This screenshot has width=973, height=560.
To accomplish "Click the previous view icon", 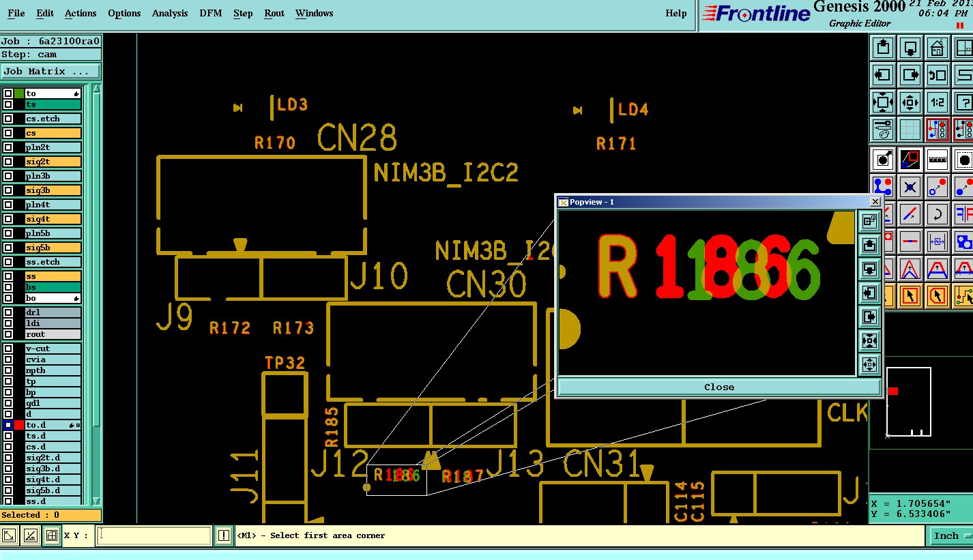I will point(938,75).
